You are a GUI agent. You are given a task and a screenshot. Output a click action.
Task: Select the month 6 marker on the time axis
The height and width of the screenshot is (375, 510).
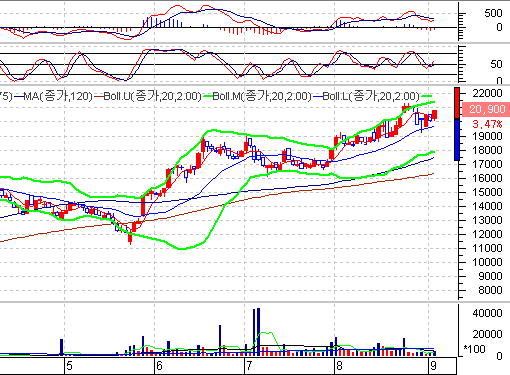pos(159,366)
